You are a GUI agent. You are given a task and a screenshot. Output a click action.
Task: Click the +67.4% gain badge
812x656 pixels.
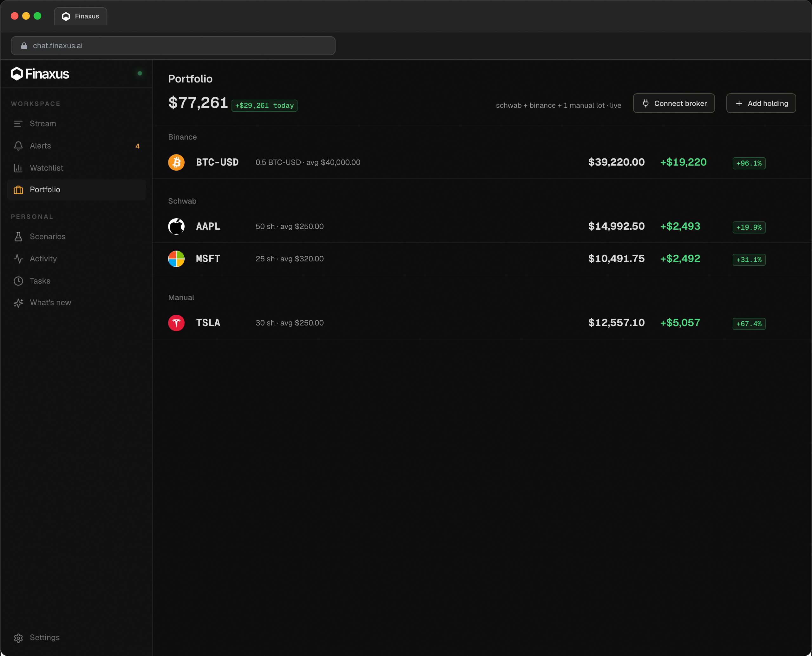749,324
